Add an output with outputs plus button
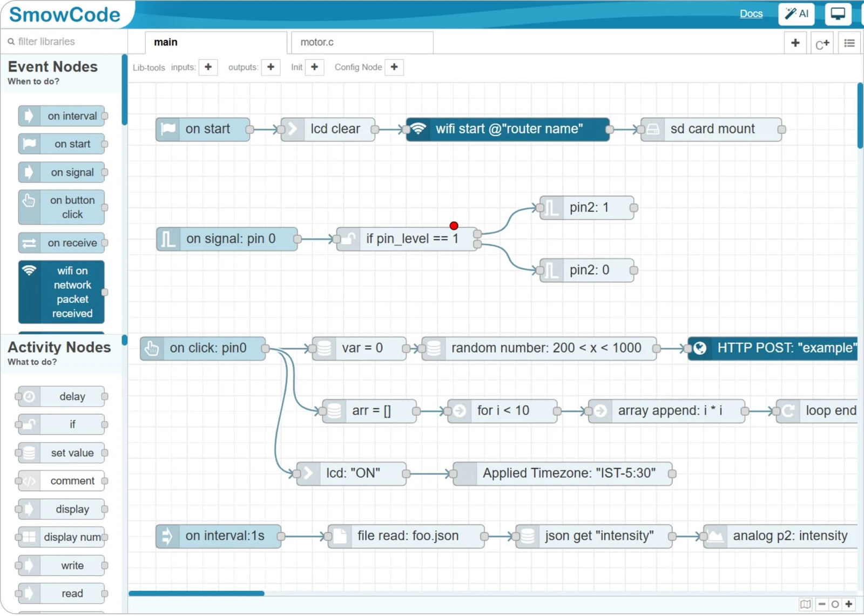The image size is (864, 616). pyautogui.click(x=271, y=67)
